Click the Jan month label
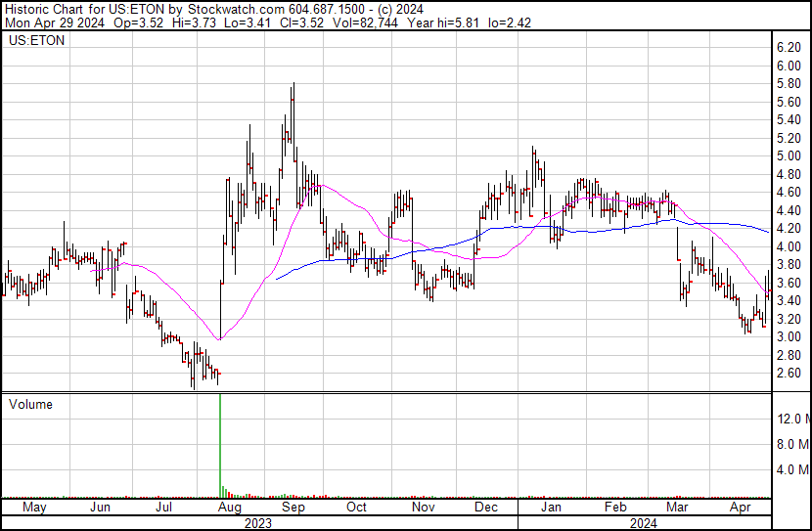Screen dimensions: 812x531 tap(551, 508)
